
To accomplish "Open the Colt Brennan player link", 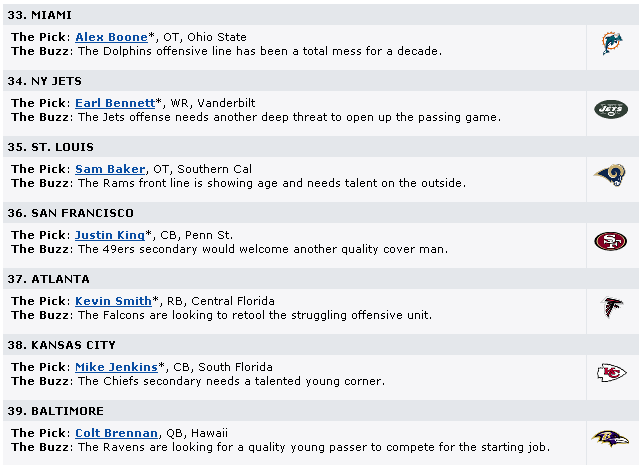I will pyautogui.click(x=116, y=433).
